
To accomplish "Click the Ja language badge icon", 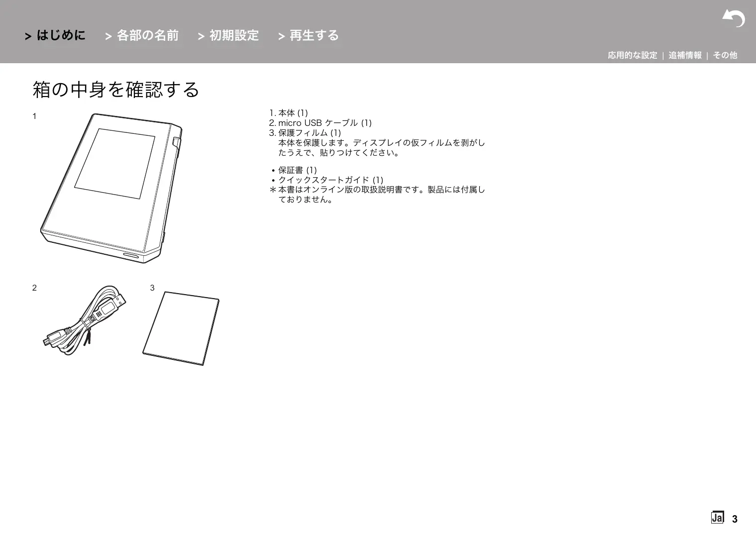I will click(717, 518).
